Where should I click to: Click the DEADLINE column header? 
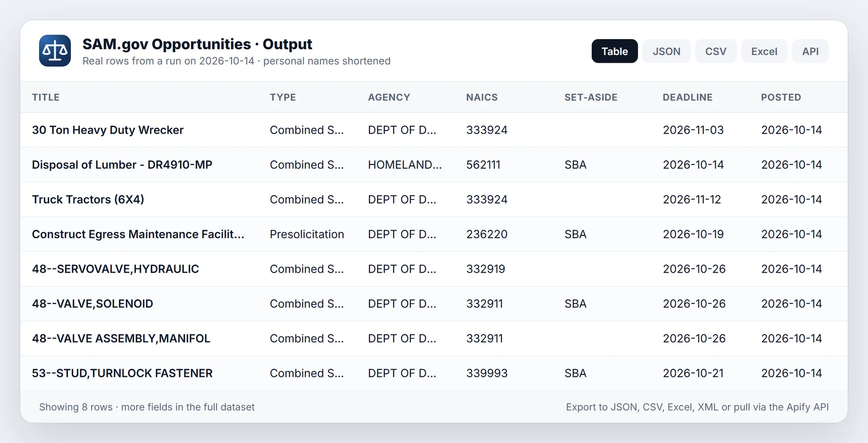(x=688, y=97)
